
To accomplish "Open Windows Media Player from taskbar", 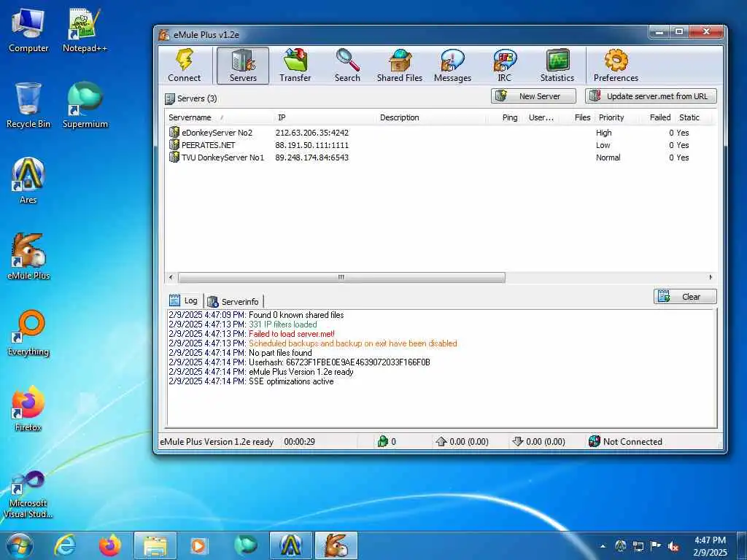I will pyautogui.click(x=198, y=545).
